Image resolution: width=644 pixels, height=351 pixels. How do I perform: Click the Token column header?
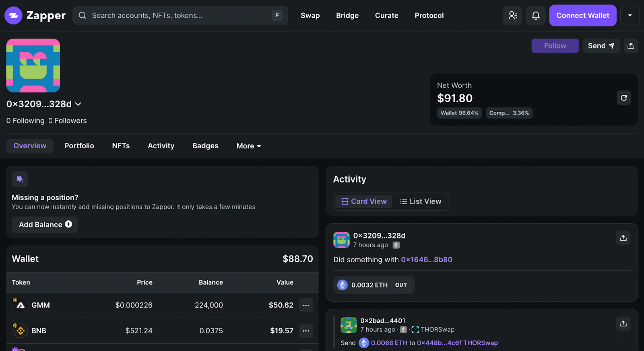click(21, 283)
